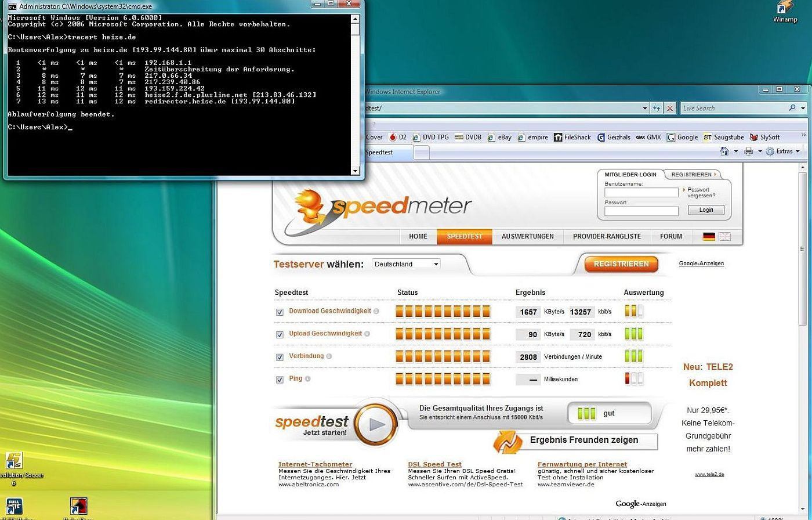Screen dimensions: 812x520
Task: Click the Passwort input field
Action: tap(641, 211)
